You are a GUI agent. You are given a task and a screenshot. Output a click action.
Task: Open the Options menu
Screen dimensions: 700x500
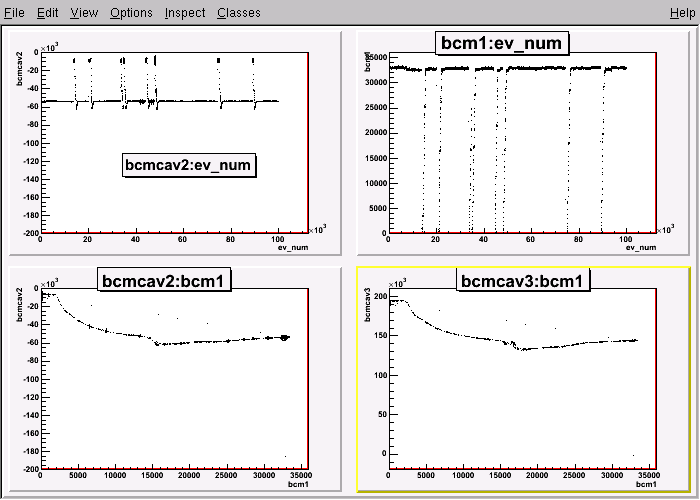point(131,12)
